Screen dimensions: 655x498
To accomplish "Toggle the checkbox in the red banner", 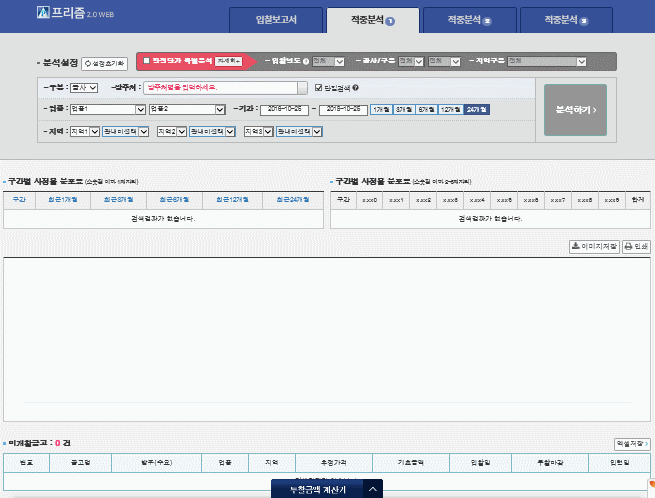I will tap(146, 61).
